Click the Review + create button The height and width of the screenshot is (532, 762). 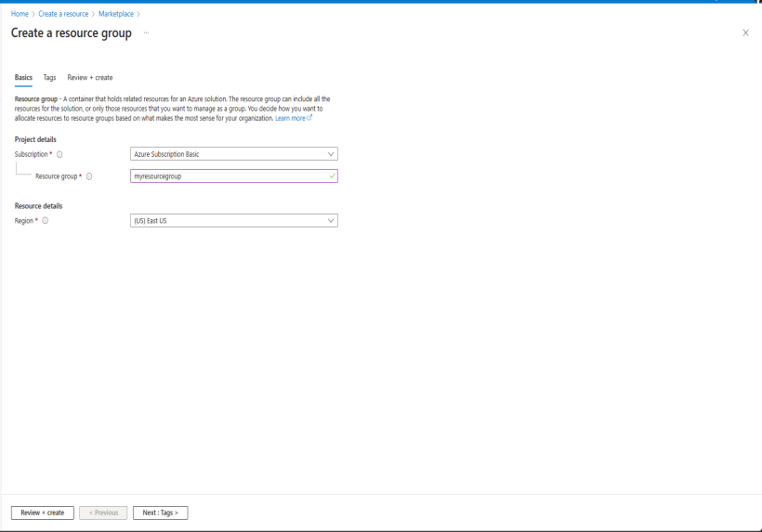click(x=43, y=513)
